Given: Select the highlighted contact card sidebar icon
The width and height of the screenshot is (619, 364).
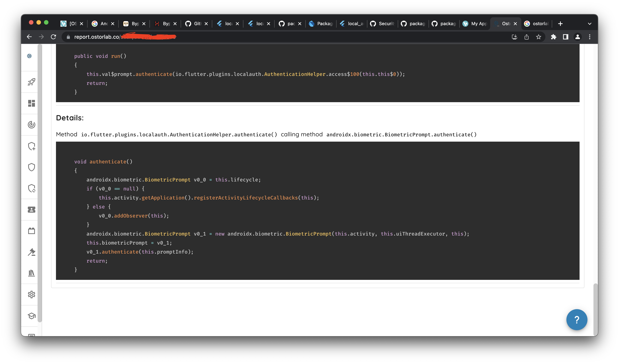Looking at the screenshot, I should [31, 209].
